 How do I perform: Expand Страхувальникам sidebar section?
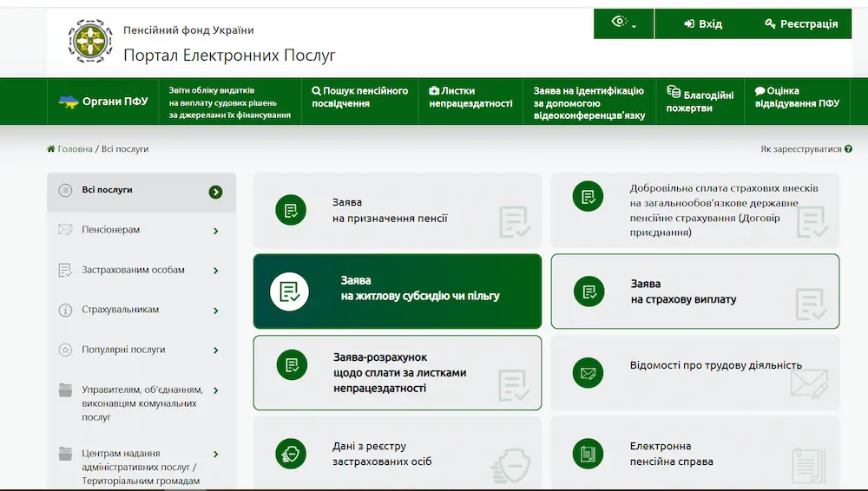tap(215, 311)
